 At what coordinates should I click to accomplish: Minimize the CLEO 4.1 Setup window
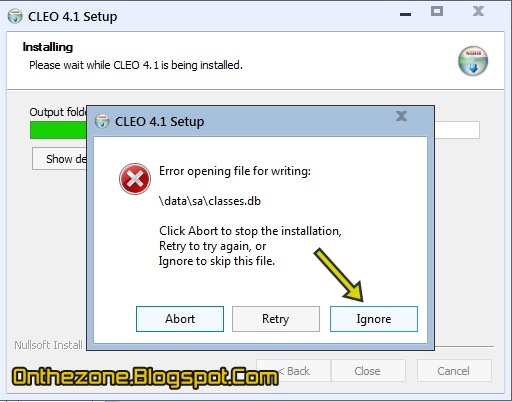click(x=405, y=14)
